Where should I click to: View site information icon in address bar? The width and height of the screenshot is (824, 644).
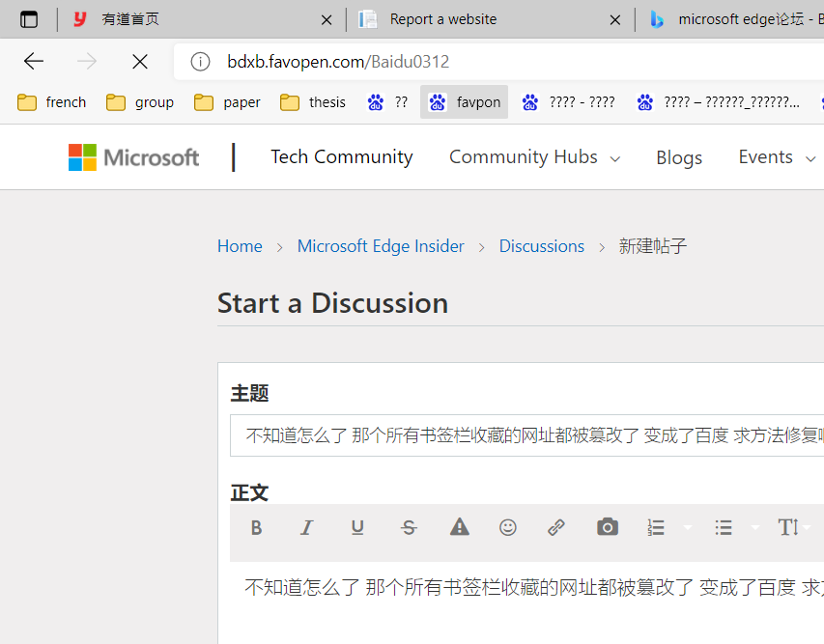(x=200, y=62)
